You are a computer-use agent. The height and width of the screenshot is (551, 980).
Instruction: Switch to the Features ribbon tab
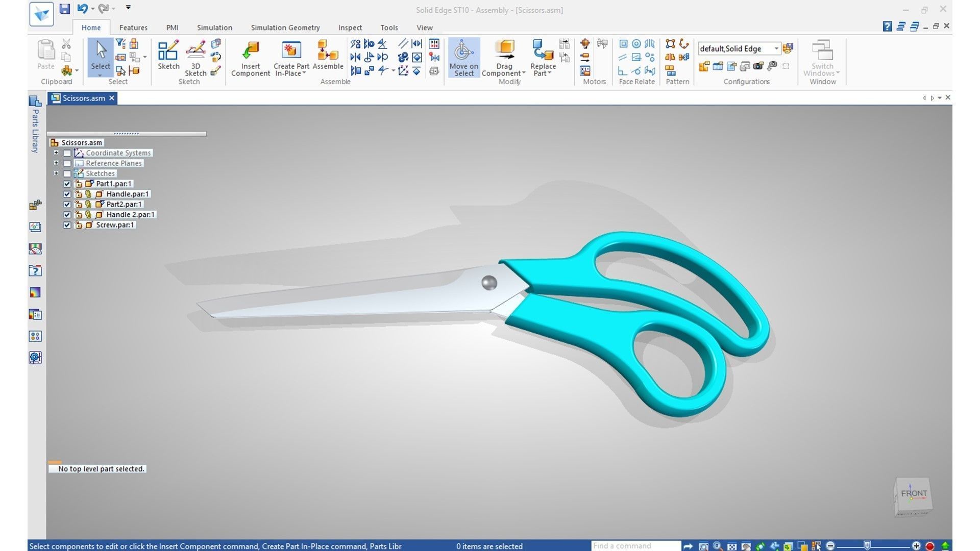coord(133,28)
